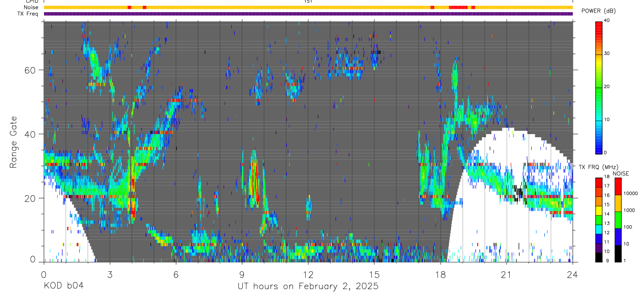Click the 10 tick on POWER colorbar
The image size is (644, 297).
click(608, 119)
